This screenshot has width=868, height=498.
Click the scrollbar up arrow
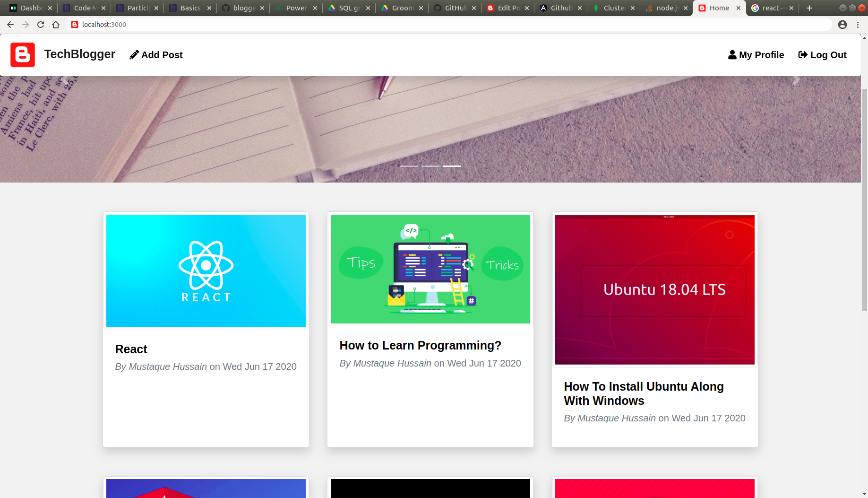(864, 37)
